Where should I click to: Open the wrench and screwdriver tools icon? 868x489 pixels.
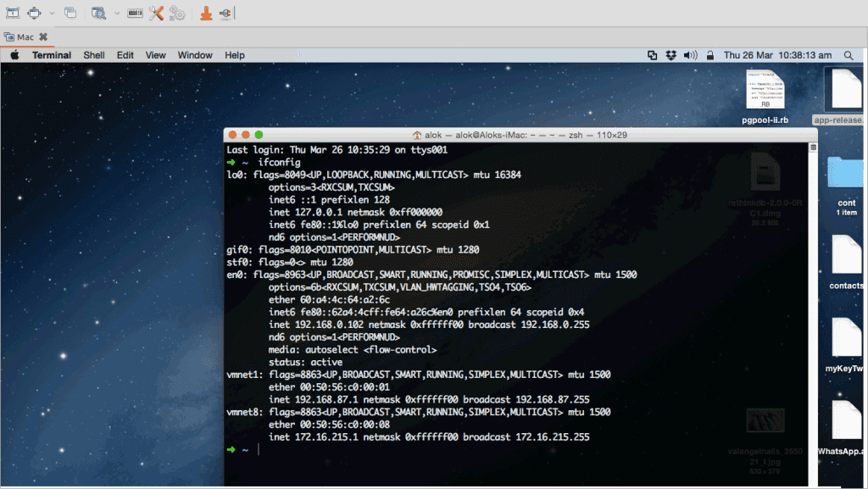pos(156,13)
